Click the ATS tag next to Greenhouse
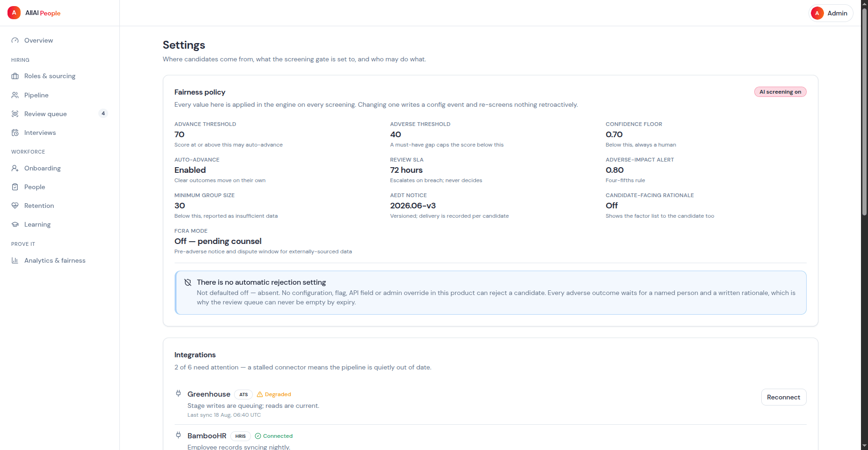Viewport: 868px width, 450px height. (x=243, y=394)
